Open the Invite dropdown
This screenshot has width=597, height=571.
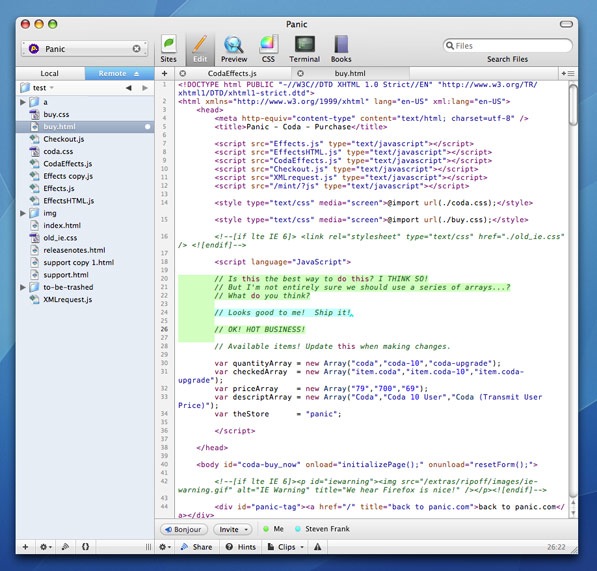coord(233,529)
